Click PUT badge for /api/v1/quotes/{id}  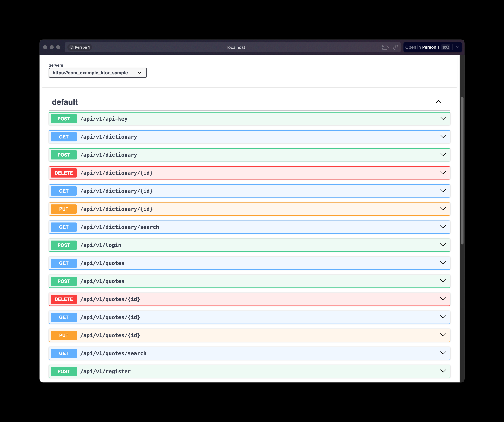[x=64, y=335]
